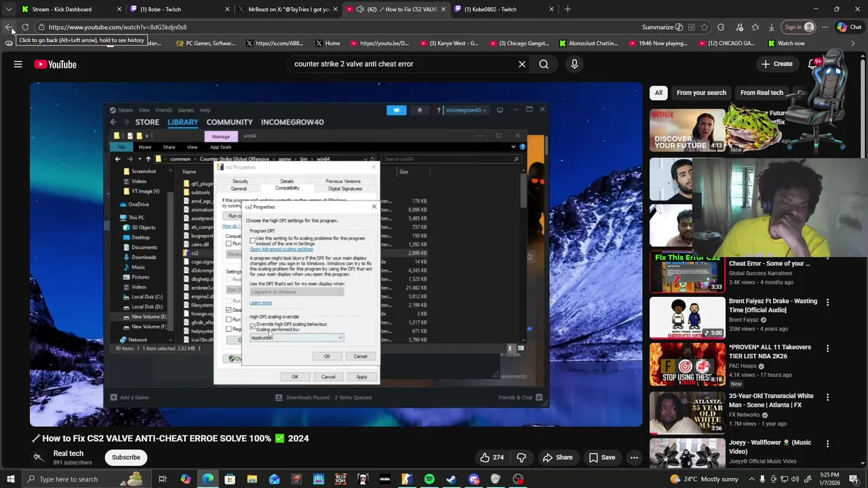Open options menu for Brent Faiyaz video

point(827,302)
